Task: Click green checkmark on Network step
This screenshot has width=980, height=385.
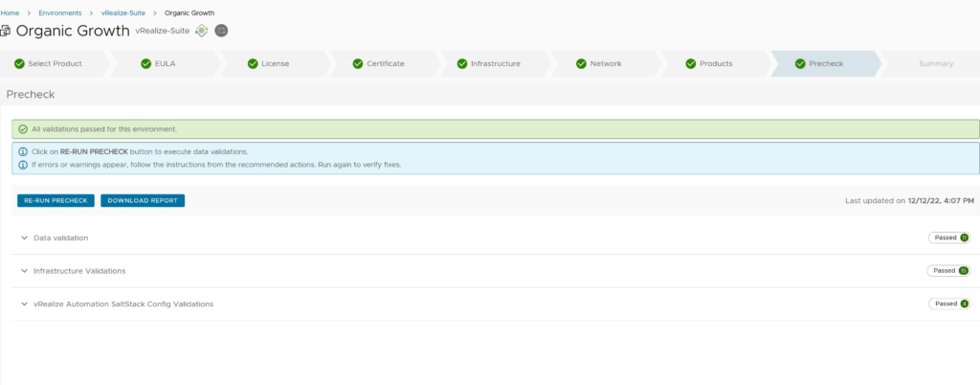Action: [581, 64]
